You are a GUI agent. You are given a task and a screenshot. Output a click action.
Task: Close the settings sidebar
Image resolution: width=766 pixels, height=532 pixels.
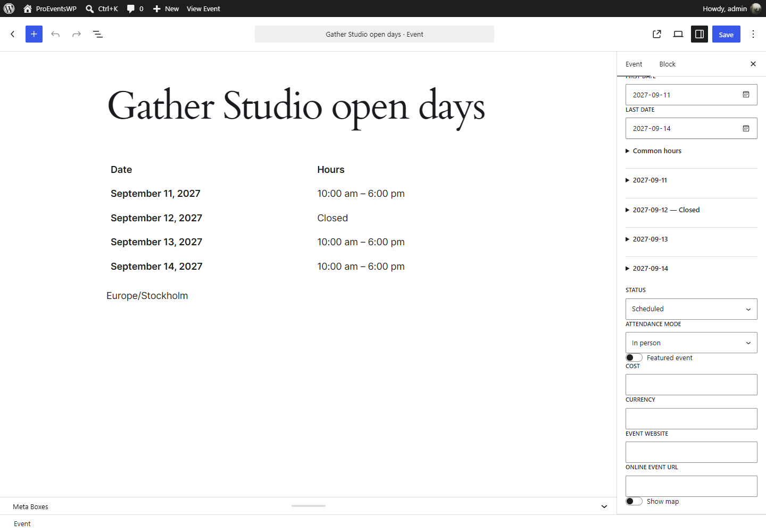click(753, 64)
